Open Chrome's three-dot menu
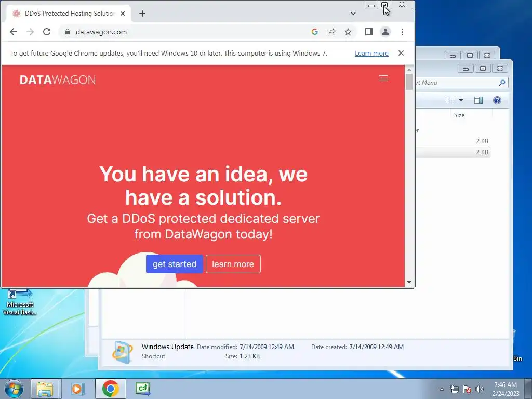Screen dimensions: 532x399 pyautogui.click(x=403, y=32)
